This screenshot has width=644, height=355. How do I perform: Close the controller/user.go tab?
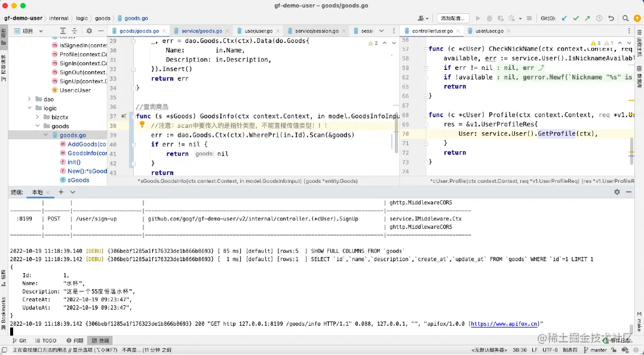tap(458, 31)
